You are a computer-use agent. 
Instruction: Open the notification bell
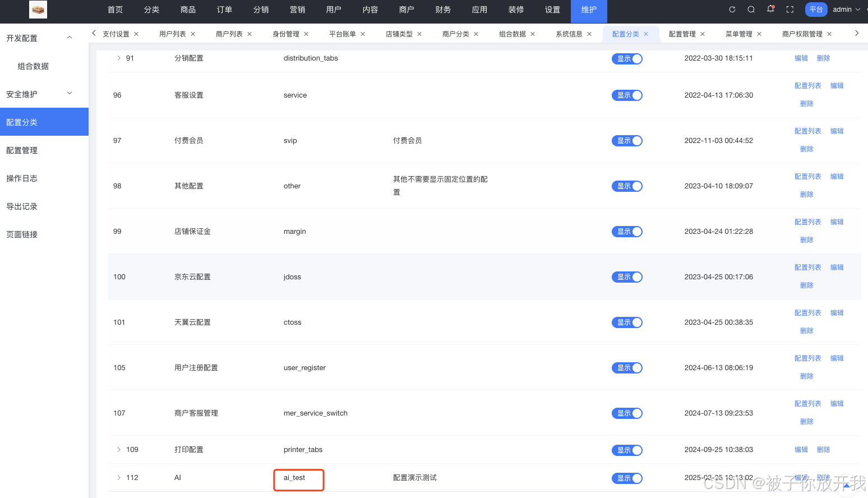pyautogui.click(x=770, y=9)
